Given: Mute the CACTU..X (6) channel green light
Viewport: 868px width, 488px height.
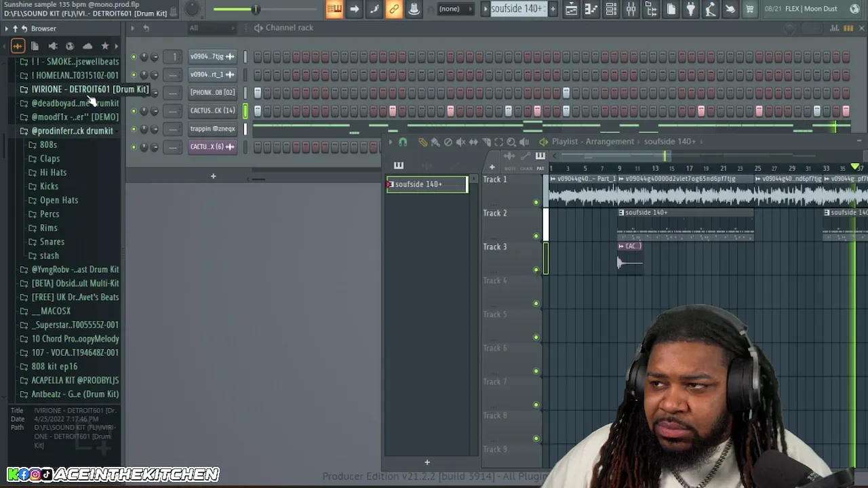Looking at the screenshot, I should pos(134,147).
